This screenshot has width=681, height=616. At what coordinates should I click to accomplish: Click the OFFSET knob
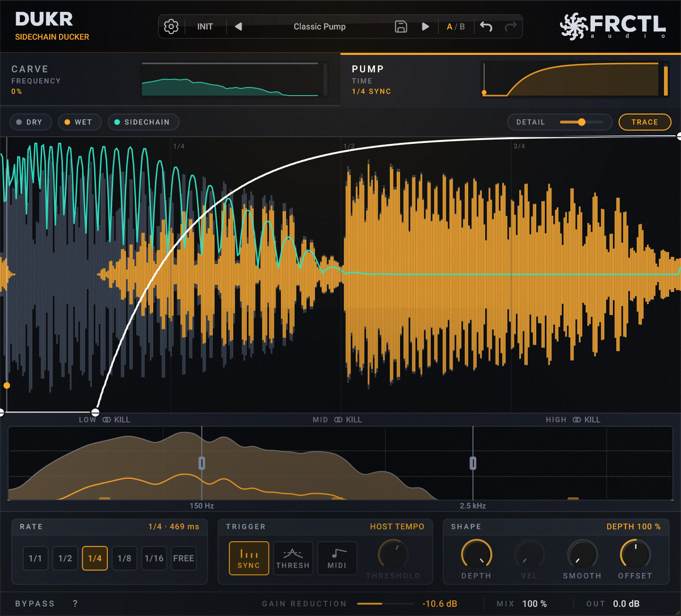click(x=636, y=554)
